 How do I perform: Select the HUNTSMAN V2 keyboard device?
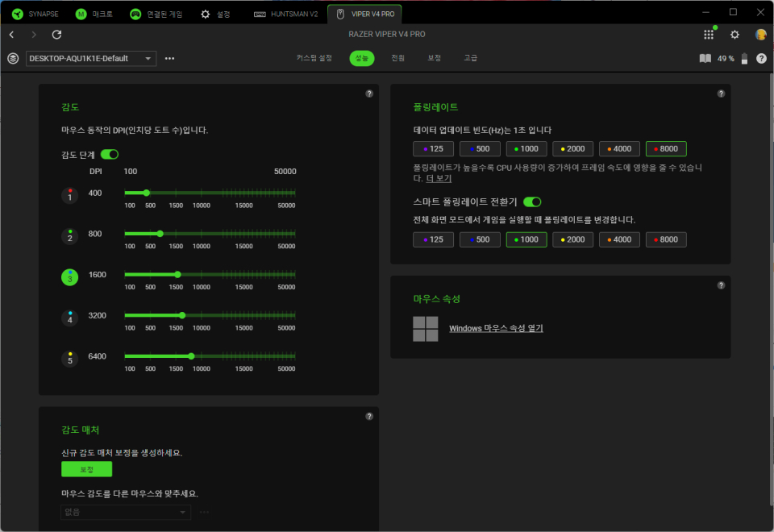(286, 13)
